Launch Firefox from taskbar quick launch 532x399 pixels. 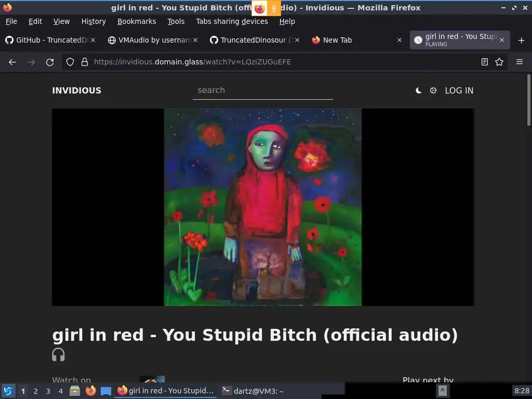90,391
